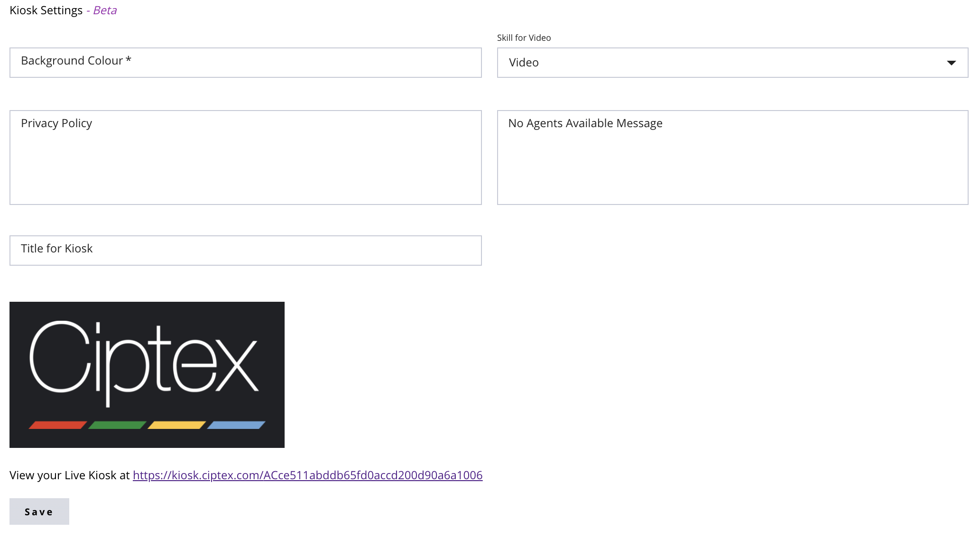Focus the No Agents Available Message box
The height and width of the screenshot is (539, 980).
[x=732, y=158]
